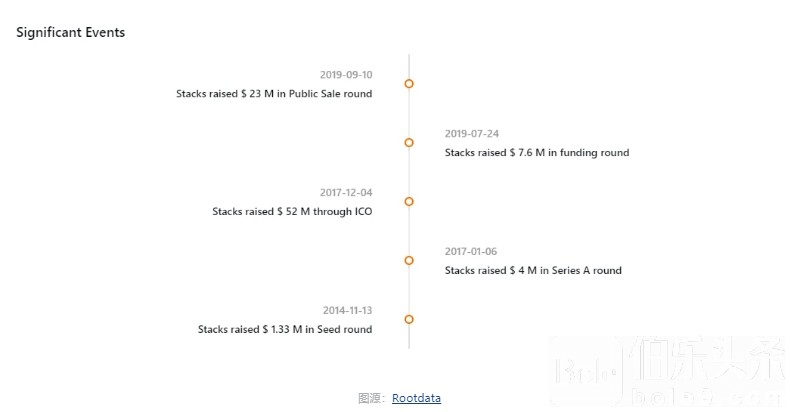790x412 pixels.
Task: Select the $7.6 M funding round entry
Action: coord(537,153)
